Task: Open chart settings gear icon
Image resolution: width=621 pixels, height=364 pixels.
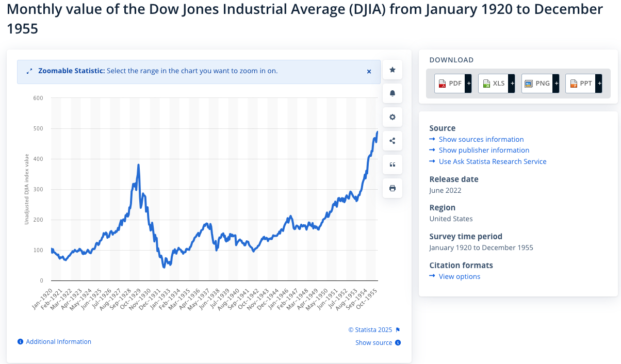Action: [393, 117]
